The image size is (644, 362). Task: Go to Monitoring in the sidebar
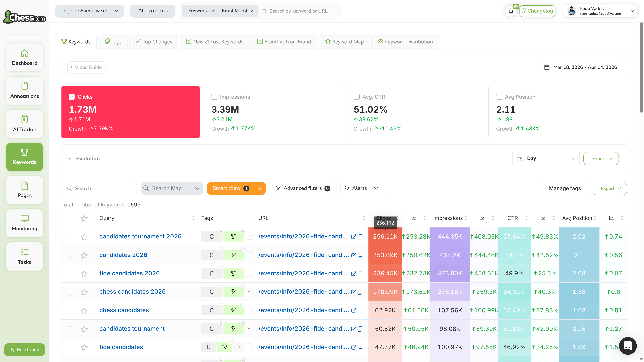pyautogui.click(x=25, y=223)
